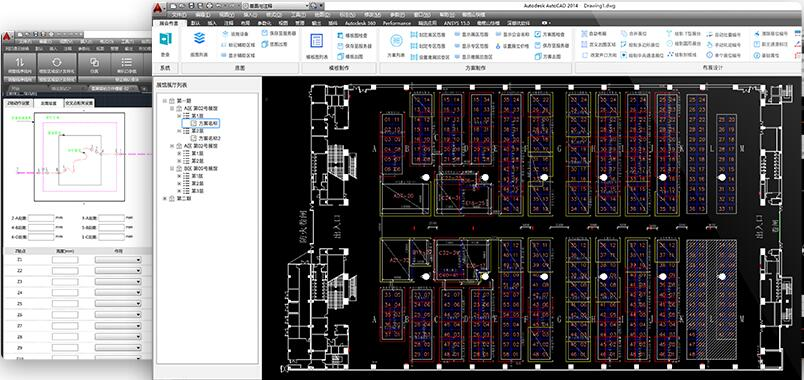The height and width of the screenshot is (380, 804).
Task: Open the Autodesk 360 ribbon tab
Action: [360, 23]
